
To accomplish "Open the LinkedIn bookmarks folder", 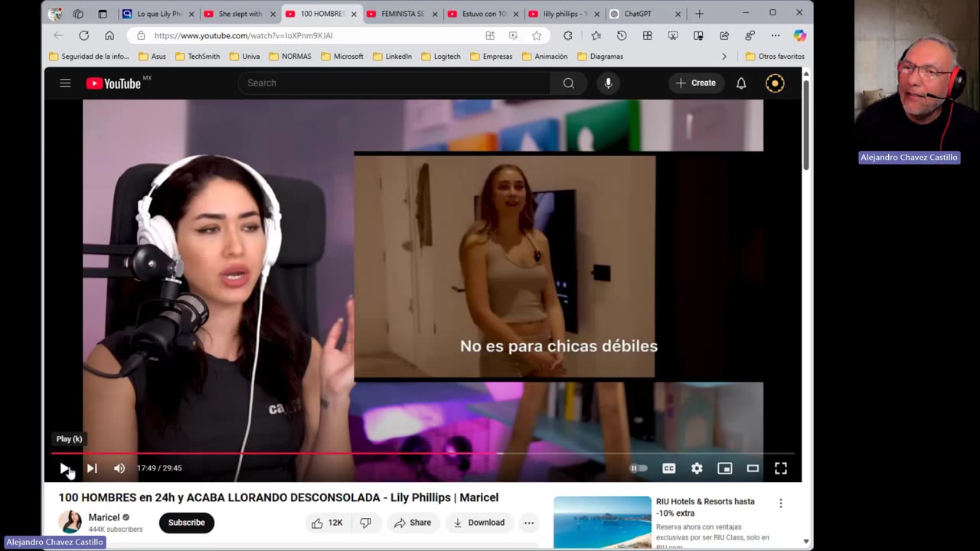I will pyautogui.click(x=392, y=56).
